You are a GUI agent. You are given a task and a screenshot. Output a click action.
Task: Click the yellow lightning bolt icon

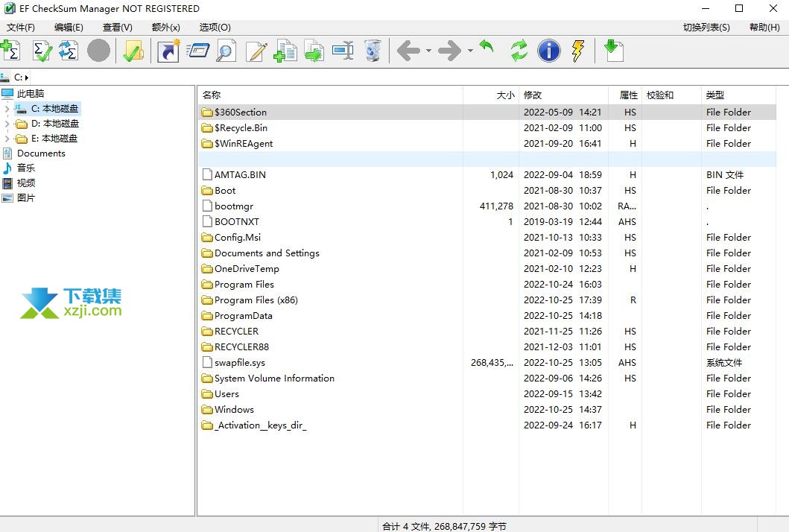click(578, 51)
